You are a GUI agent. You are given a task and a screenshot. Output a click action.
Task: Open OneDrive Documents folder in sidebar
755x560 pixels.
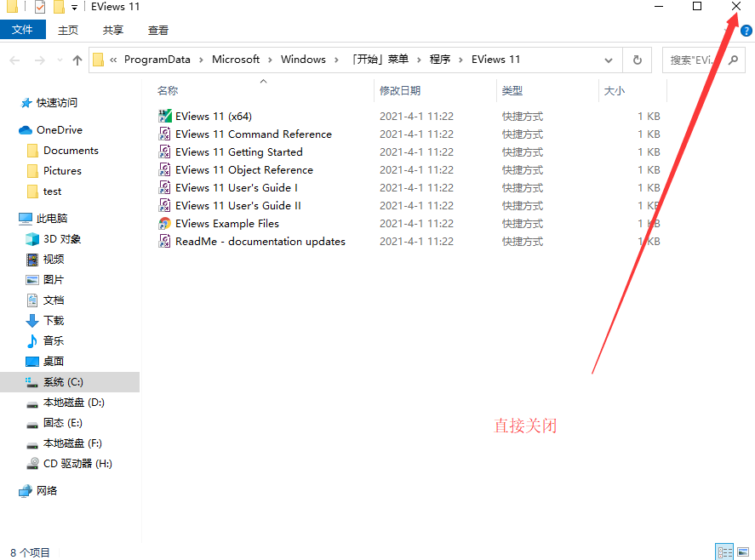71,151
